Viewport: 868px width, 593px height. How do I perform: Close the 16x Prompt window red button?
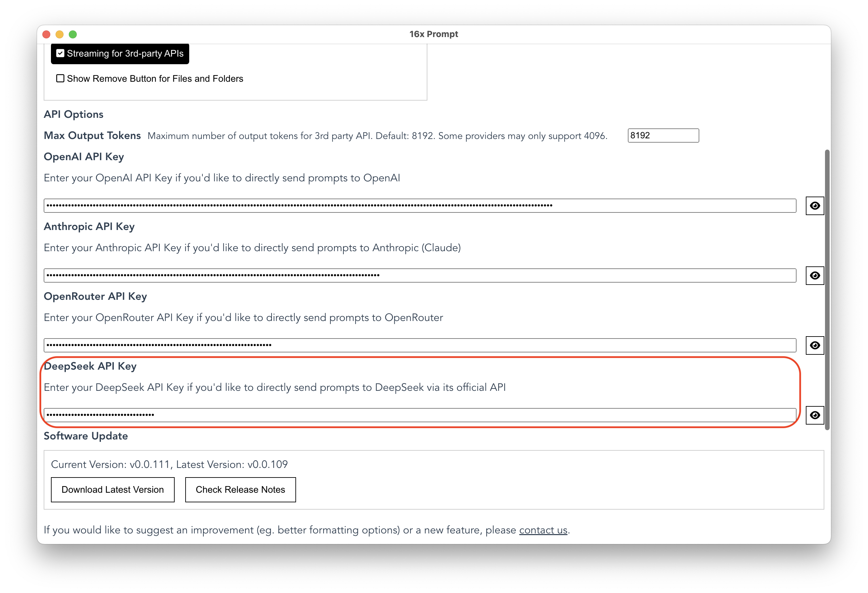pos(47,34)
